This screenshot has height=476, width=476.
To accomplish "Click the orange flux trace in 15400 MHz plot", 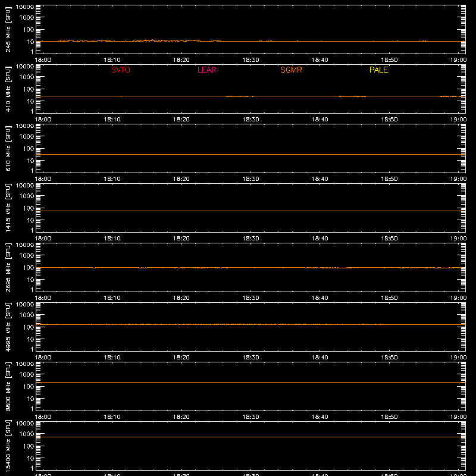I will [250, 437].
